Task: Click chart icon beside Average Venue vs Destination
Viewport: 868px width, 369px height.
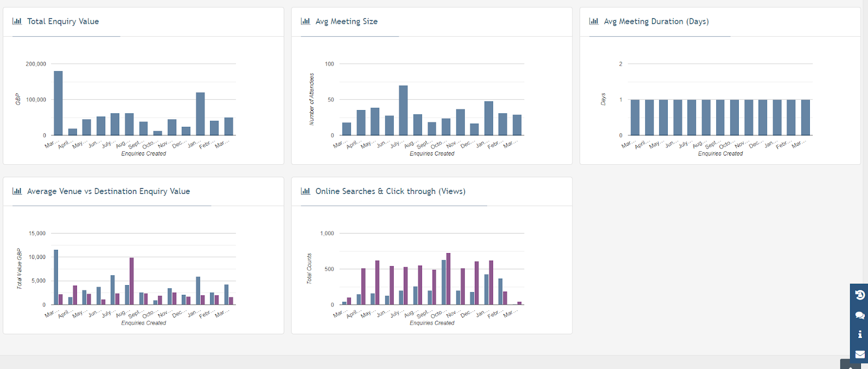Action: point(17,191)
